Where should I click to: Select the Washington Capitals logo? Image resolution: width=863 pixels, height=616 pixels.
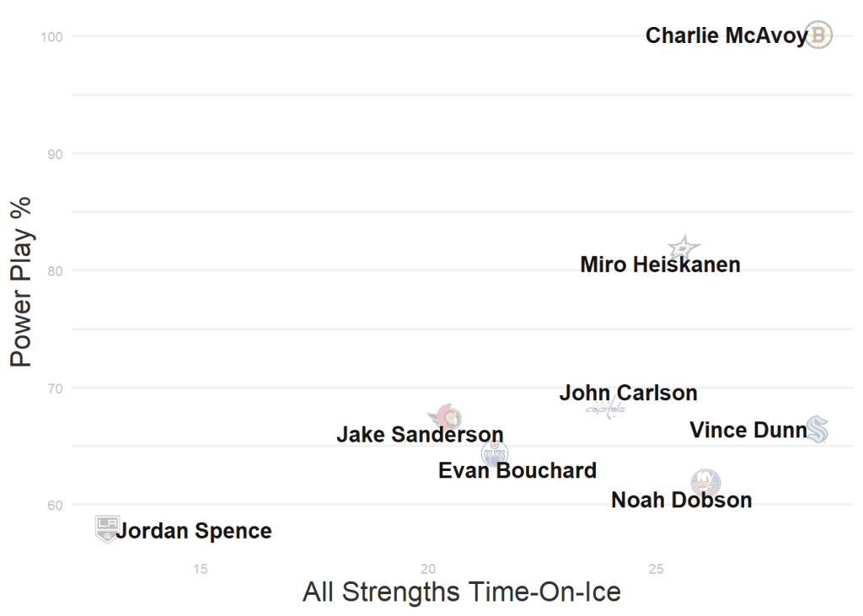606,409
